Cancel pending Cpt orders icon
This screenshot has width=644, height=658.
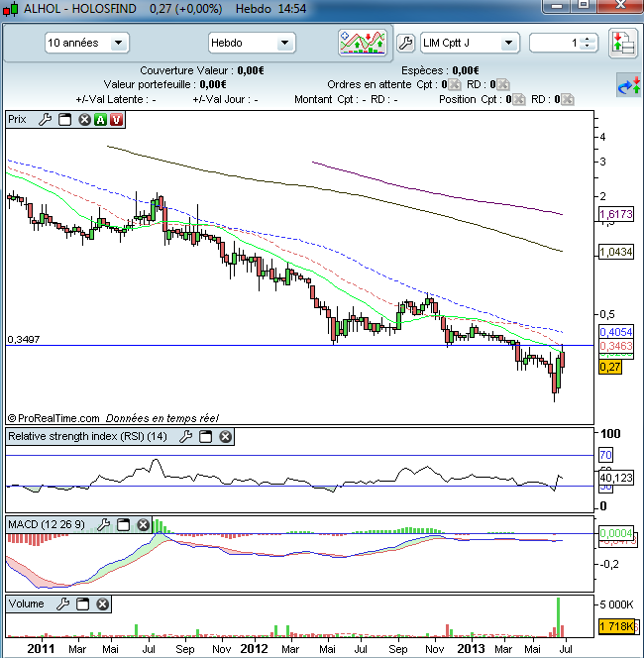[455, 85]
